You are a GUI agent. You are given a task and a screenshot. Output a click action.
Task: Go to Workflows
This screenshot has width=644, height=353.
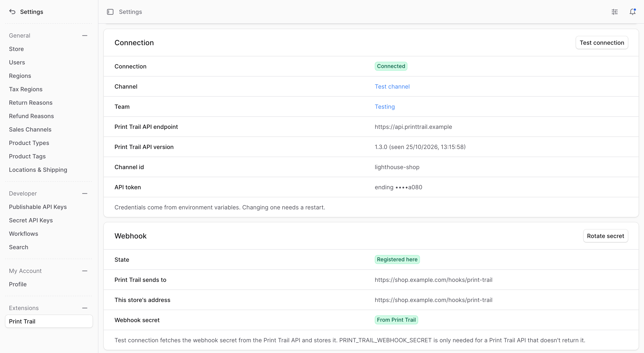tap(49, 234)
